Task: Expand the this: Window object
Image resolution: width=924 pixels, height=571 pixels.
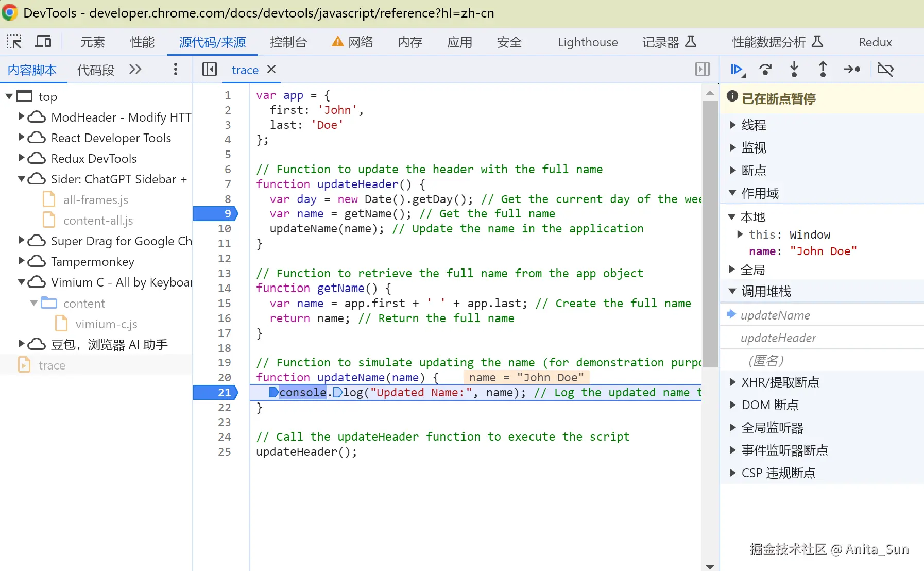Action: 740,234
